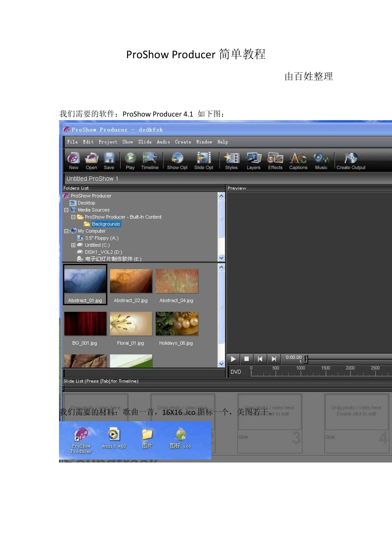Open the Help menu
The width and height of the screenshot is (392, 555).
pyautogui.click(x=223, y=142)
